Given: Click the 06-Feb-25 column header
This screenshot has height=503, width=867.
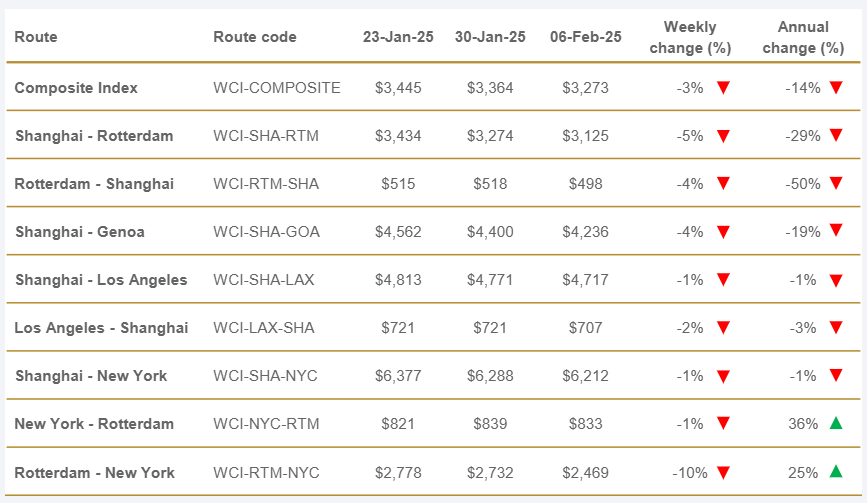Looking at the screenshot, I should coord(585,37).
